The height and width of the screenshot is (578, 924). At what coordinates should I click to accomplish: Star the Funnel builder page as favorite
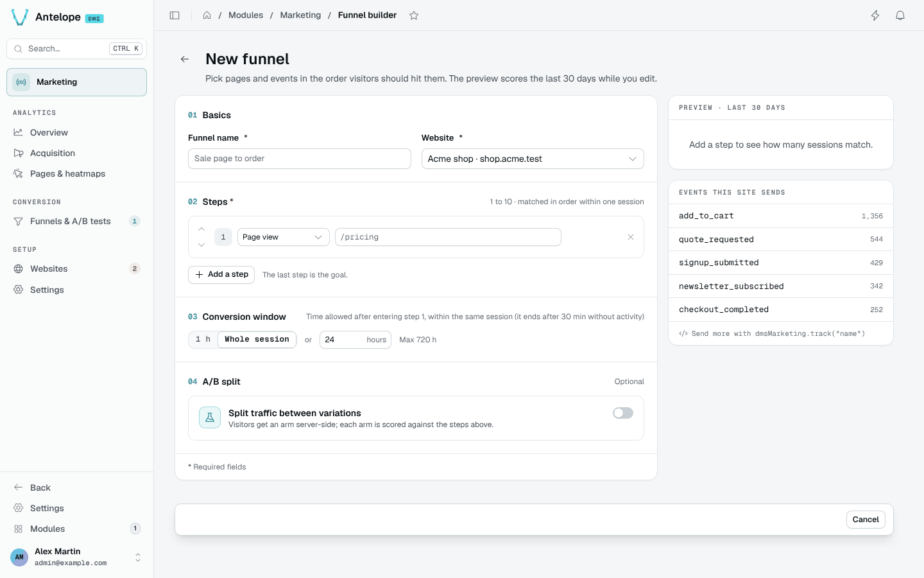pos(414,15)
